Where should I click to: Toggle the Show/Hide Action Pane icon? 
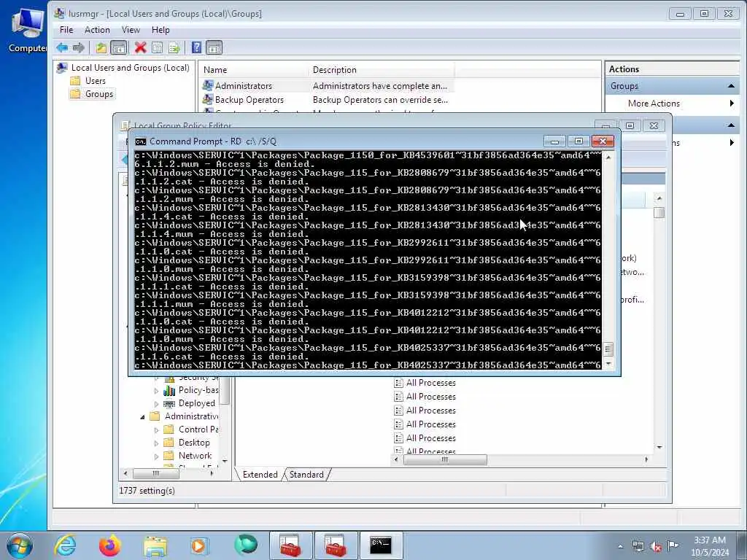(x=214, y=47)
